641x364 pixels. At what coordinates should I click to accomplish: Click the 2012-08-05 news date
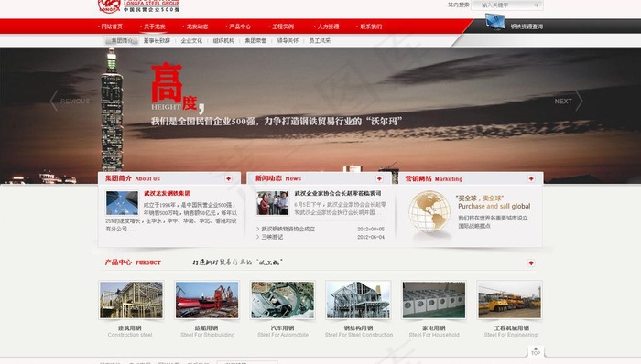click(371, 229)
